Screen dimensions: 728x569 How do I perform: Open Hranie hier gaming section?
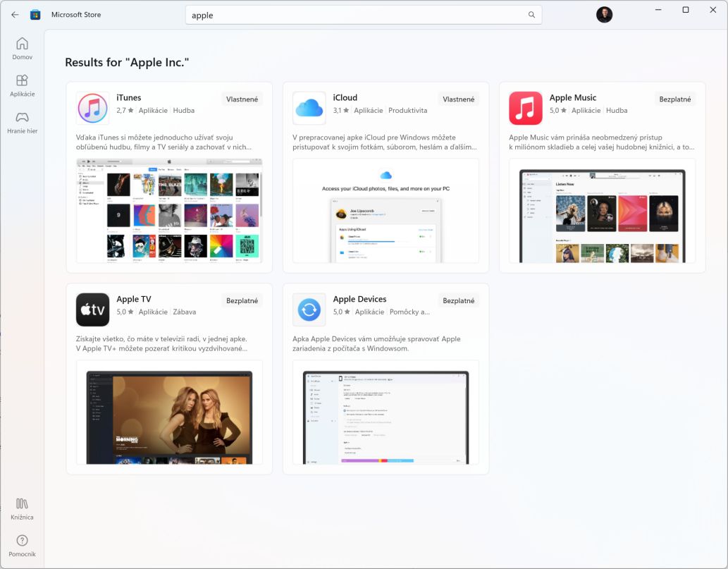[x=22, y=122]
